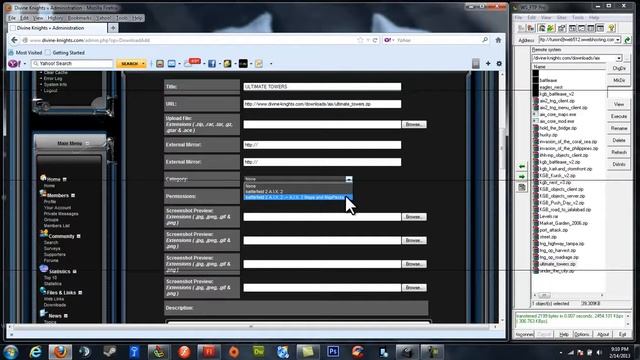Open Firefox File menu

pyautogui.click(x=12, y=18)
